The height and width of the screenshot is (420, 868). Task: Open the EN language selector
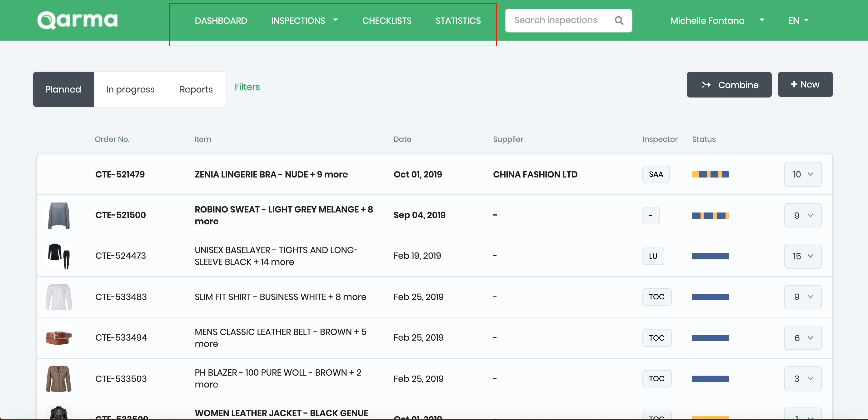(x=798, y=21)
